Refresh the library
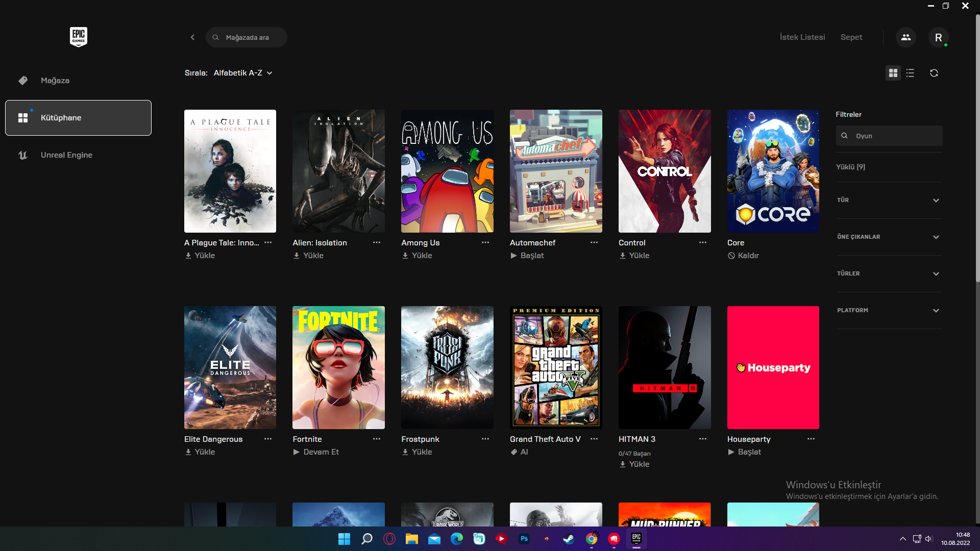This screenshot has width=980, height=551. (934, 73)
